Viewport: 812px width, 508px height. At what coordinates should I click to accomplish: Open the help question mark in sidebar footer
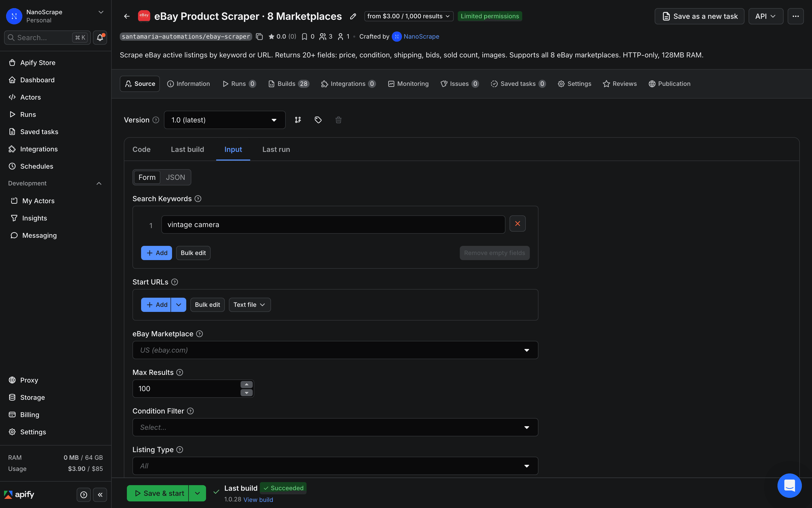pyautogui.click(x=83, y=495)
